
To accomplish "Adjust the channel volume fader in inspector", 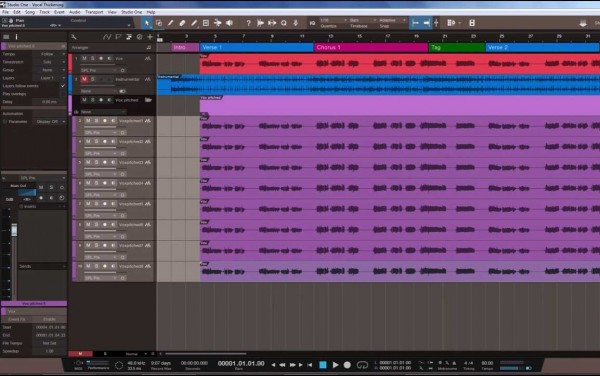I will tap(14, 230).
